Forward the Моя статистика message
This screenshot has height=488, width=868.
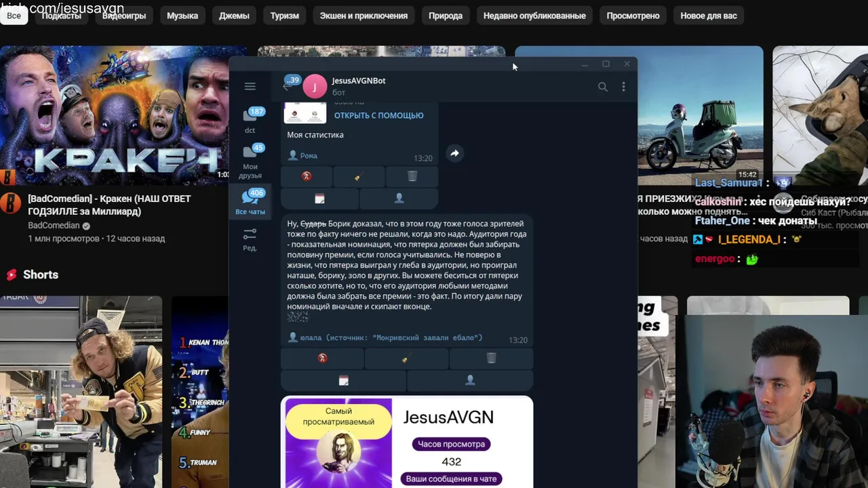click(x=454, y=153)
